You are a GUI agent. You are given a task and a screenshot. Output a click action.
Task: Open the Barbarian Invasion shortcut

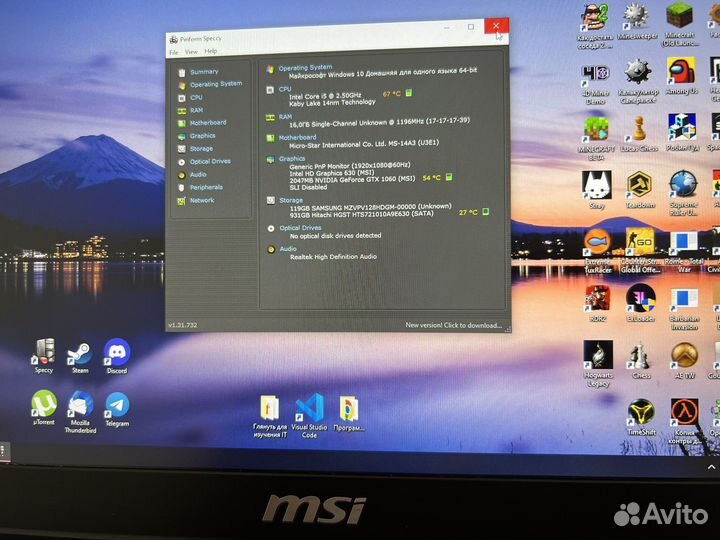[x=684, y=309]
